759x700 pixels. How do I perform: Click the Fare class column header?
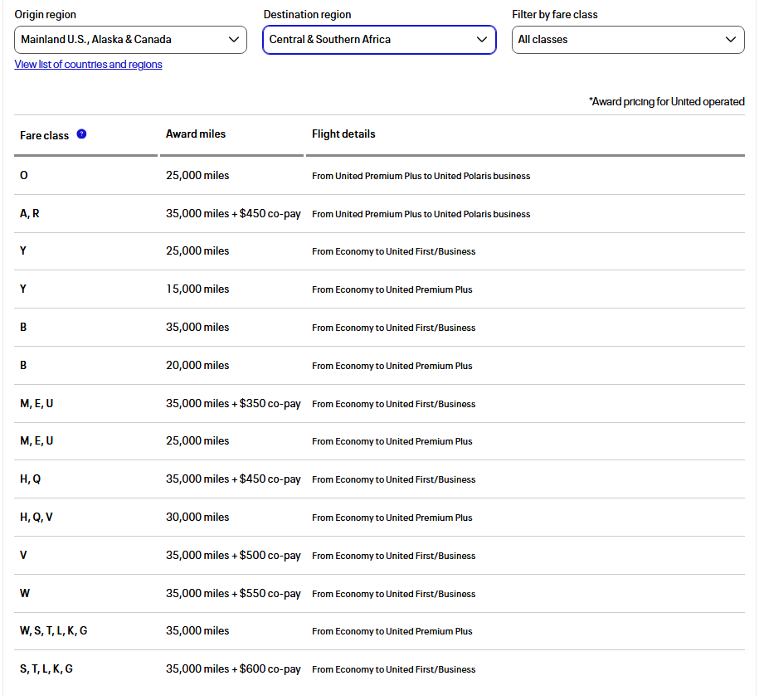click(x=45, y=135)
